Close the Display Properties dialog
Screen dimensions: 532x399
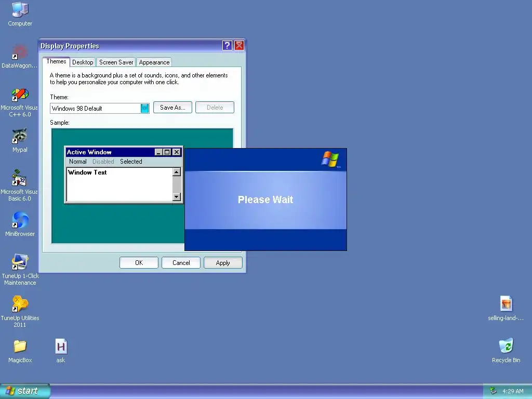tap(239, 45)
